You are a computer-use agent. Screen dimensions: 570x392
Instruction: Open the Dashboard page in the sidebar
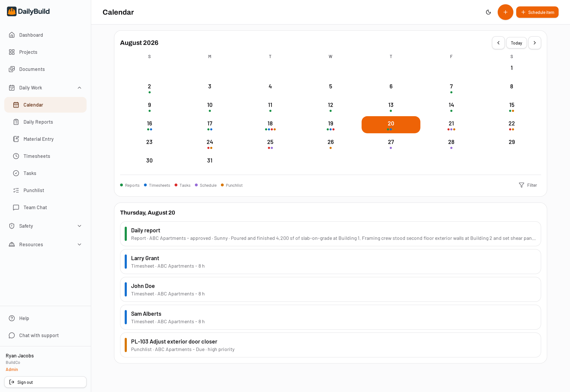45,35
